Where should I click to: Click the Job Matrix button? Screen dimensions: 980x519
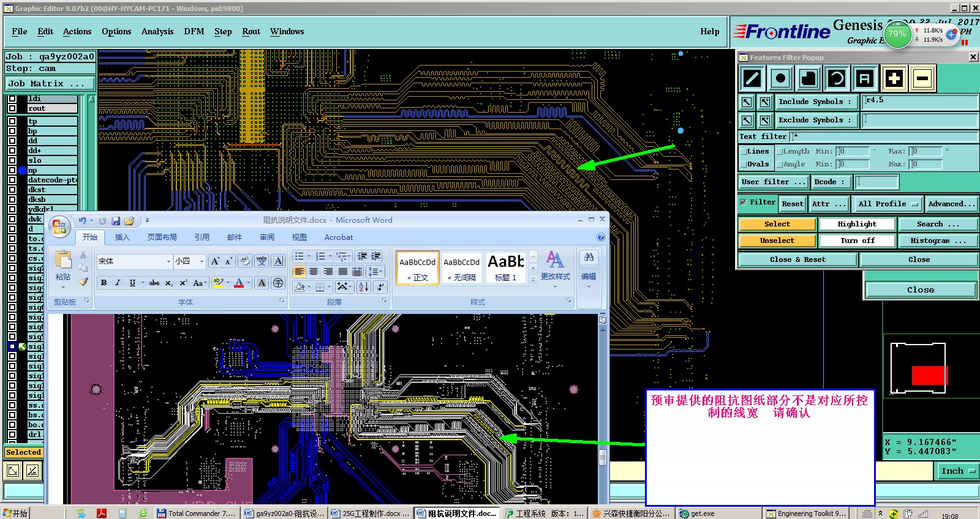click(50, 83)
